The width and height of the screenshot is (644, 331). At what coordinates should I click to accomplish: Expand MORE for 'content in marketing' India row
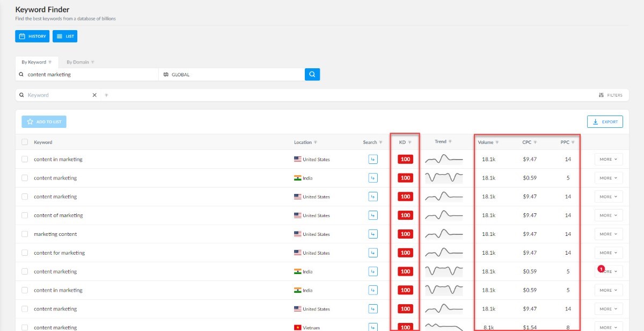(609, 290)
